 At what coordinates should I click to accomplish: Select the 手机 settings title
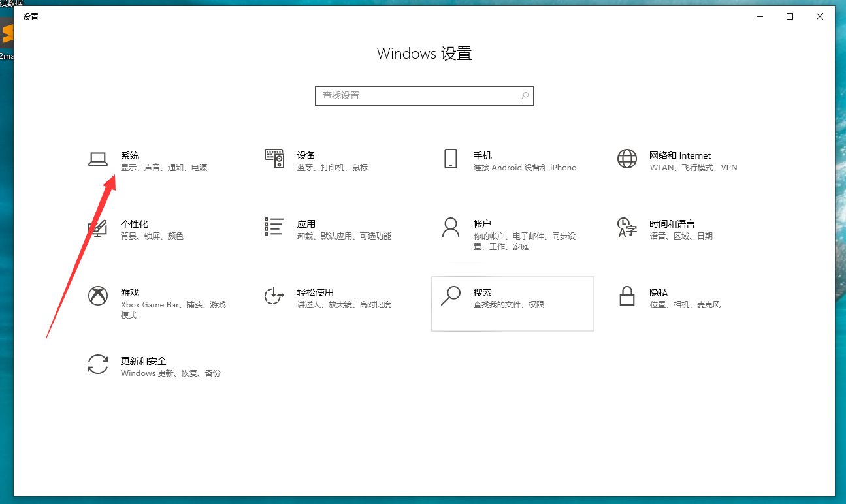(483, 155)
